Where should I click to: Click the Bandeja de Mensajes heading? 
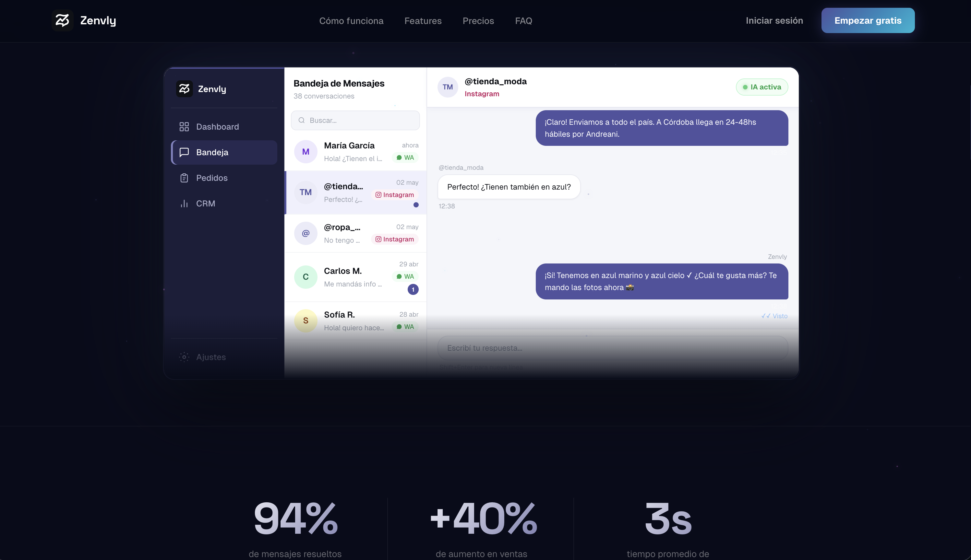(x=339, y=84)
